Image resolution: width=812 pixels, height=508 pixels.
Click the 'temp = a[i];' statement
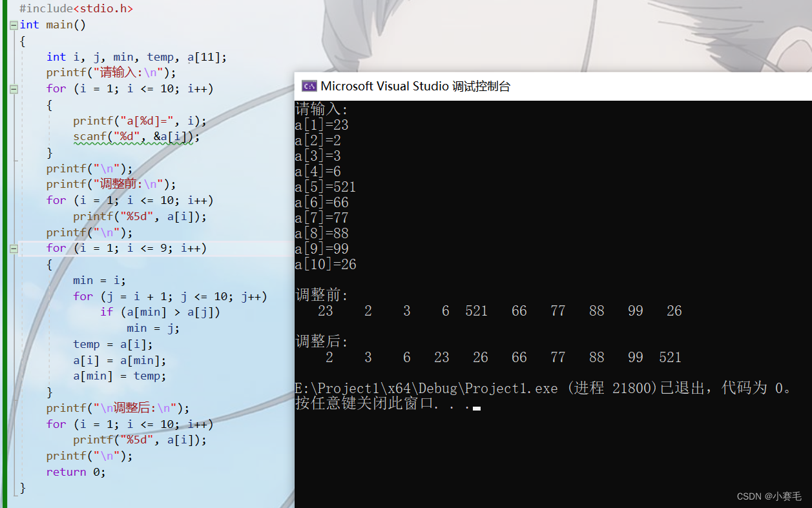112,344
